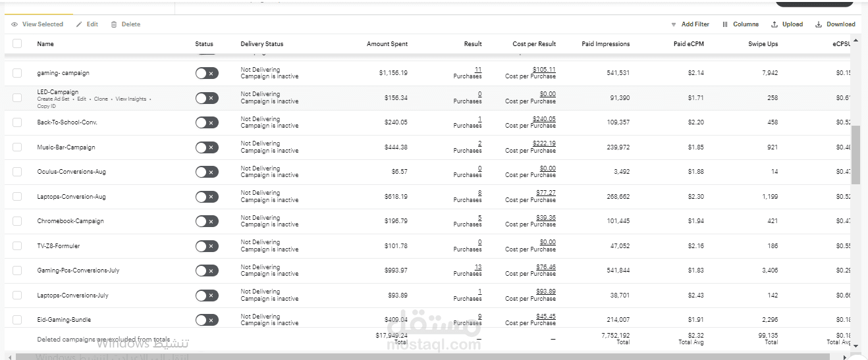The image size is (868, 360).
Task: Click the Download button label
Action: pos(841,24)
